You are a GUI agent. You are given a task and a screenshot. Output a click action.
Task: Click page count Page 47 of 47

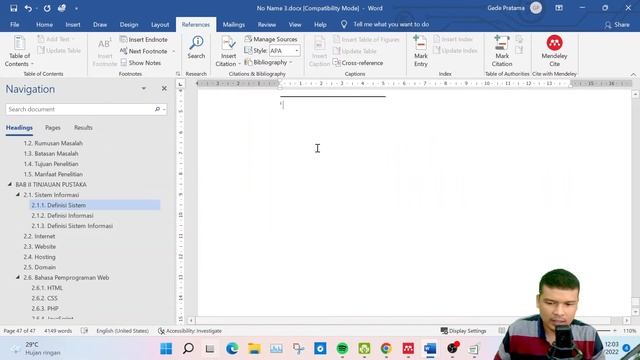(x=20, y=331)
